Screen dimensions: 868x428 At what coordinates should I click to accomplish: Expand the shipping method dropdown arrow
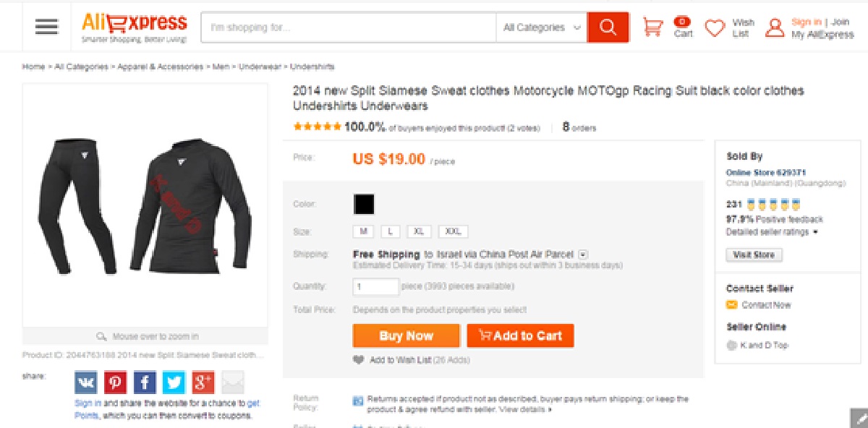coord(584,254)
